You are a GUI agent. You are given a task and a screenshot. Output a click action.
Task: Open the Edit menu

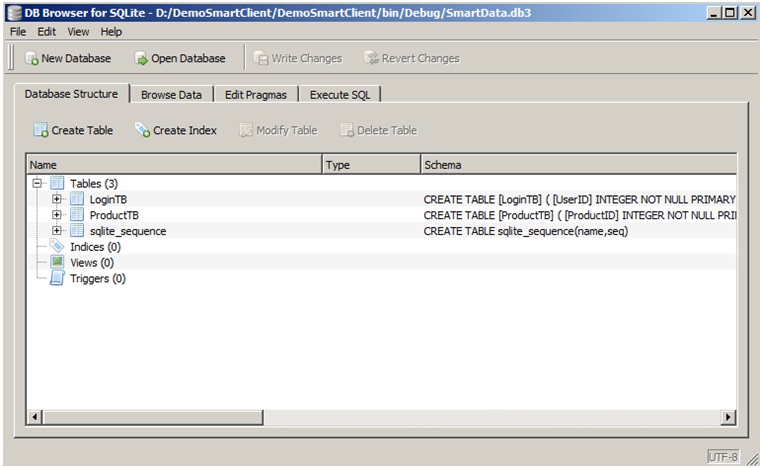[x=47, y=32]
